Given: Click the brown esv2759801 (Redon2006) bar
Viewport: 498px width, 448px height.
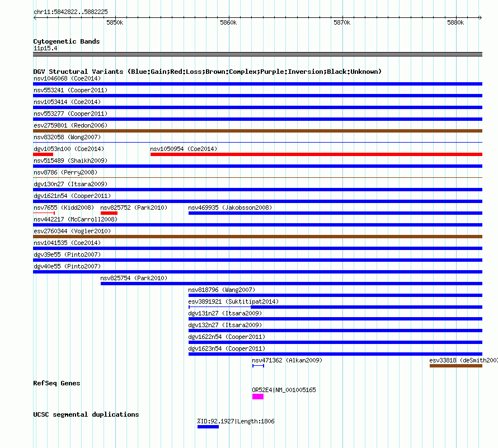Looking at the screenshot, I should (x=257, y=131).
